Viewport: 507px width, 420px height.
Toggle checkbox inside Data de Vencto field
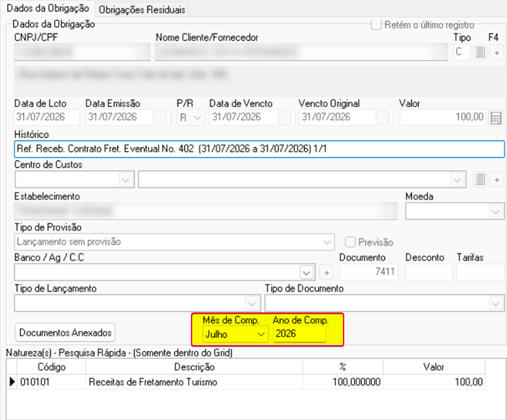[x=284, y=117]
